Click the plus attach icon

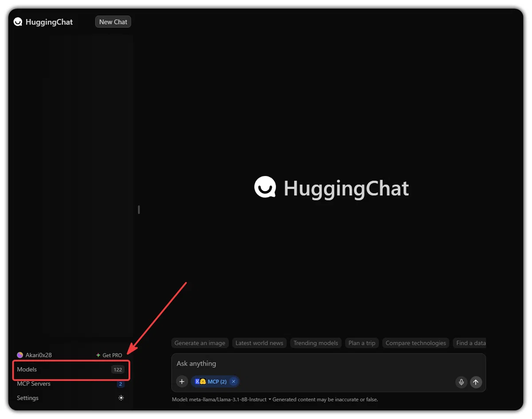coord(182,382)
